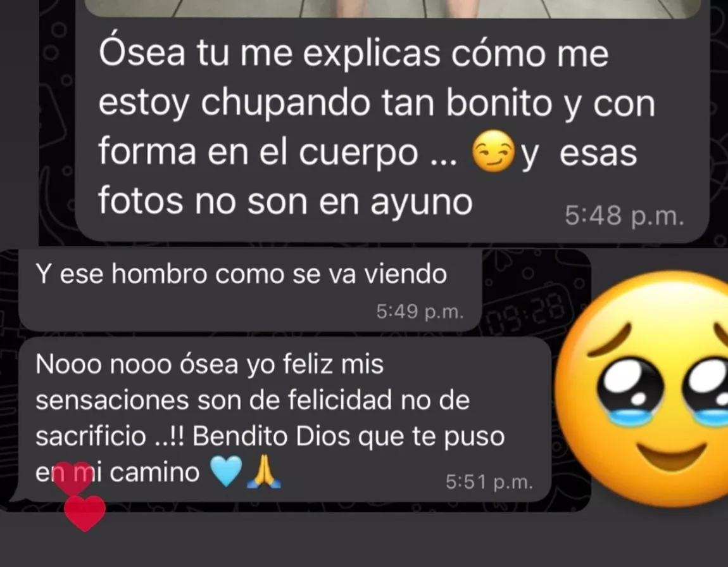This screenshot has width=728, height=567.
Task: Click the smirking face emoji in message
Action: [493, 151]
